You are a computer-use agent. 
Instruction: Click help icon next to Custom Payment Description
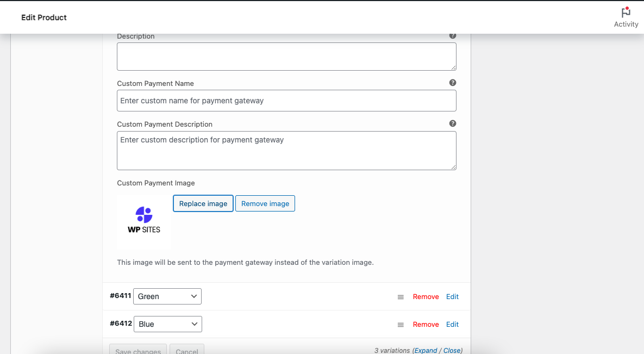coord(453,124)
